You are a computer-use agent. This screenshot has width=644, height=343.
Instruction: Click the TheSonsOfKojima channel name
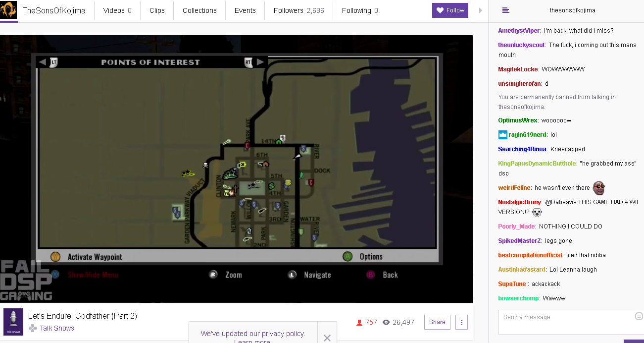(54, 10)
